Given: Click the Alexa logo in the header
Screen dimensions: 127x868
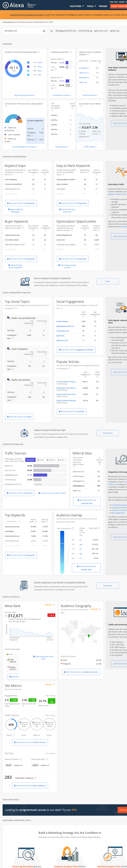Looking at the screenshot, I should coord(13,5).
